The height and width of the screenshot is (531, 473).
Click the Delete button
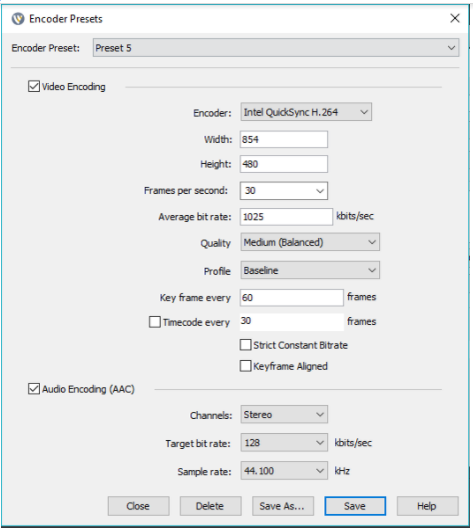(x=211, y=506)
